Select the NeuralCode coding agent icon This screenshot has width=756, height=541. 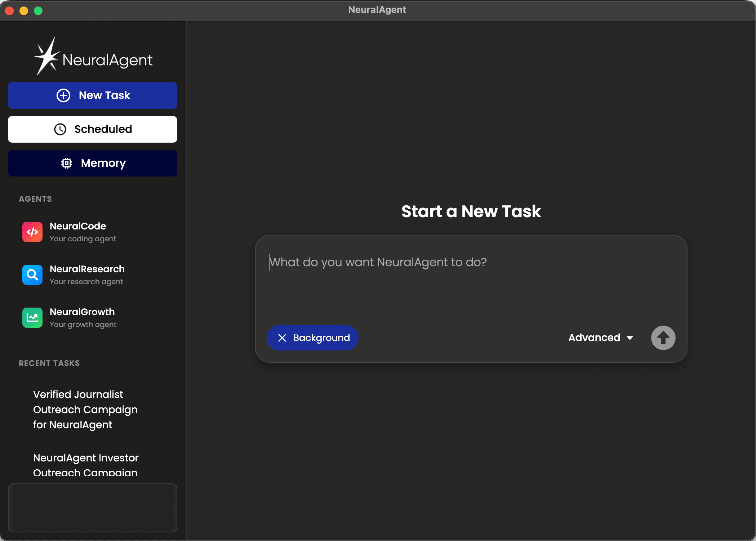(x=32, y=232)
